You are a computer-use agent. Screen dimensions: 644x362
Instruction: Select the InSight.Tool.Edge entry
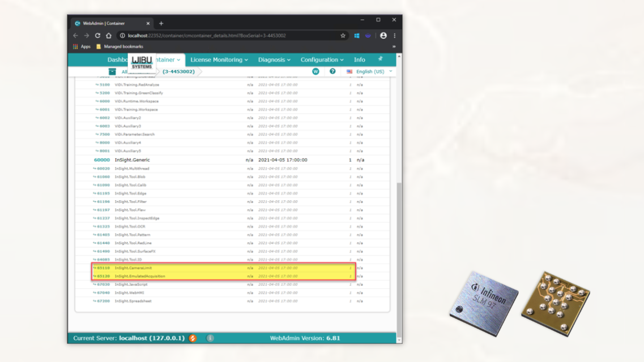pyautogui.click(x=130, y=193)
